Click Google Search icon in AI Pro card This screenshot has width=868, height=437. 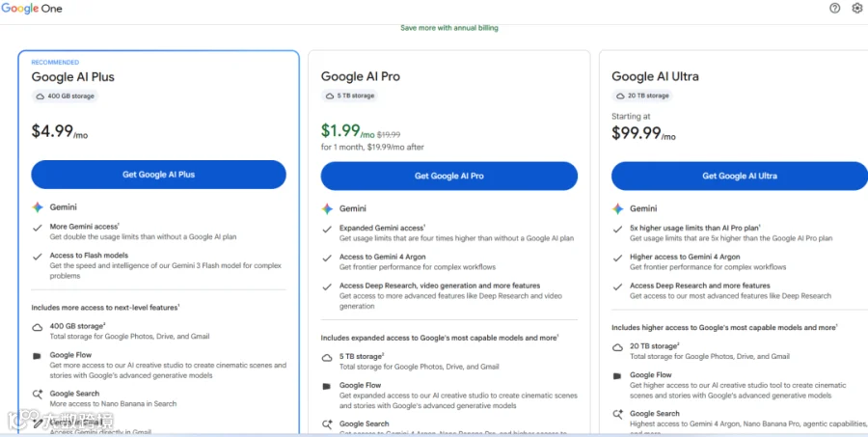pyautogui.click(x=327, y=424)
